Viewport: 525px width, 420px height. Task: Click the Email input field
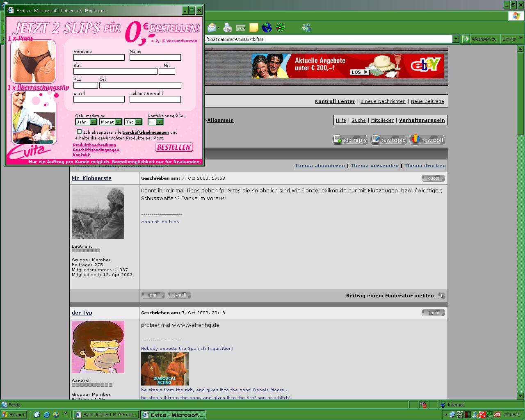pos(99,99)
